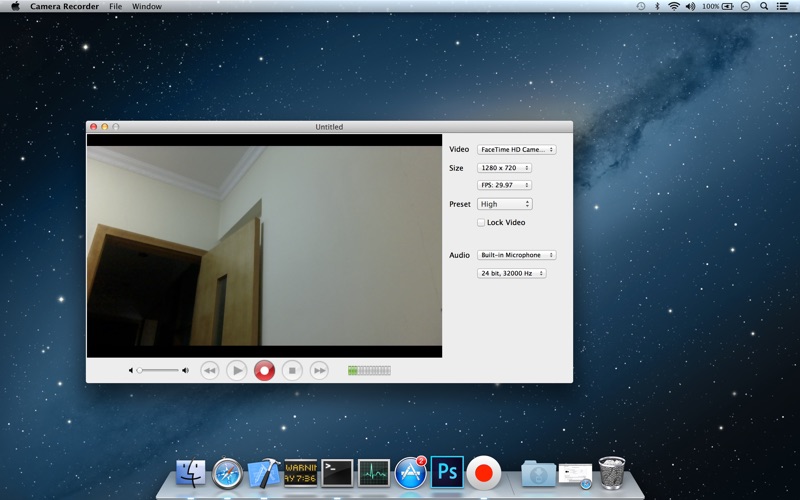The image size is (800, 500).
Task: Launch Terminal from the Dock
Action: (x=337, y=473)
